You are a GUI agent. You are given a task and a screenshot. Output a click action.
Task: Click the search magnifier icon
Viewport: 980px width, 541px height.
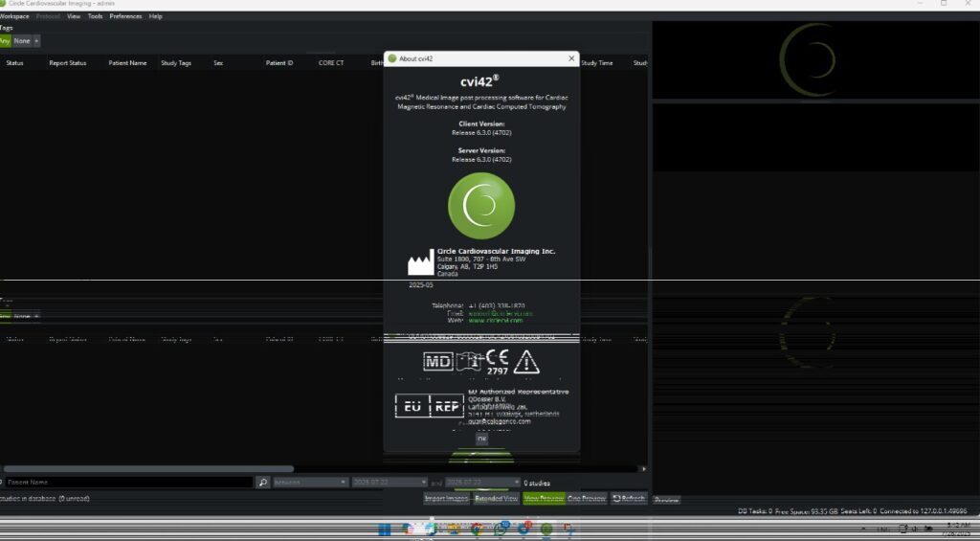[x=263, y=483]
